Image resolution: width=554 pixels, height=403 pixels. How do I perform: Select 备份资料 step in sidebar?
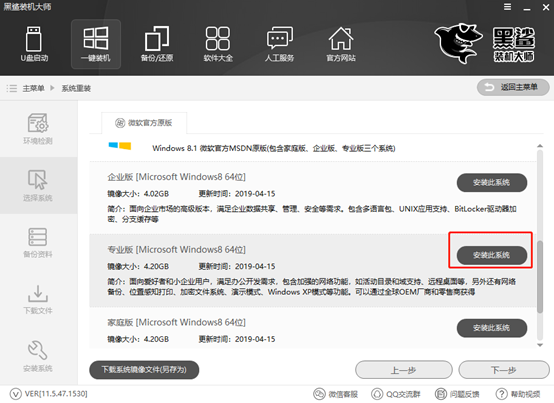click(38, 242)
